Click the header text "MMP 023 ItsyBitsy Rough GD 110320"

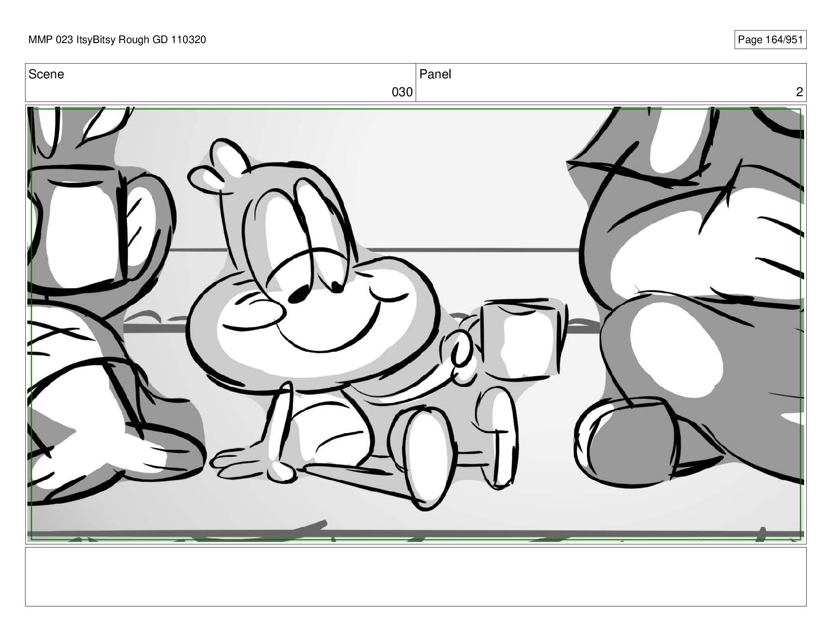117,39
